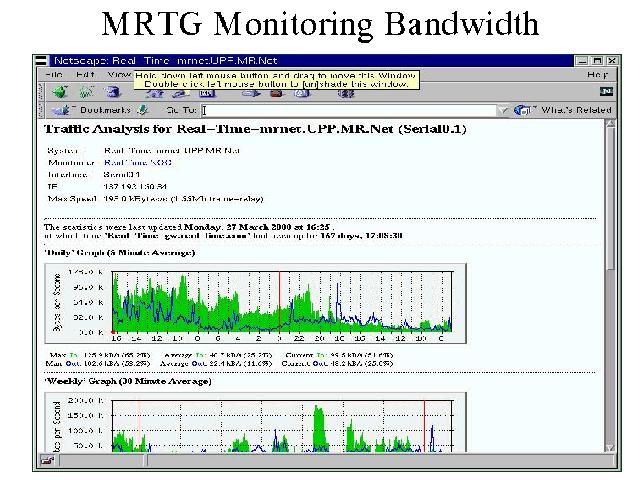Open the Edit menu
This screenshot has height=480, width=640.
[85, 75]
